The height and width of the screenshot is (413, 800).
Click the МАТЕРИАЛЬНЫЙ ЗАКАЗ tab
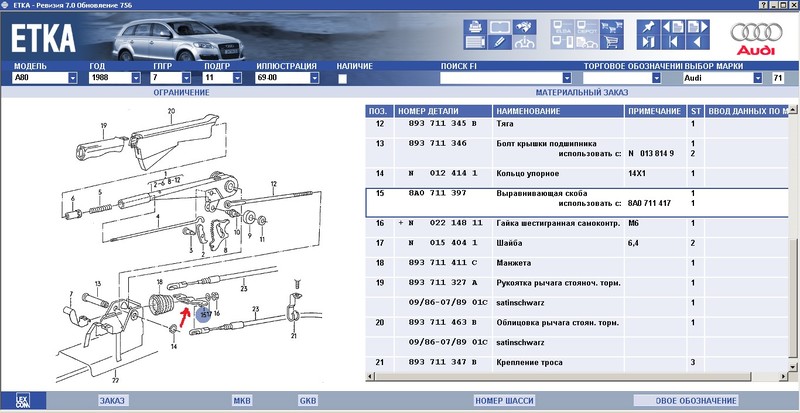pos(582,92)
